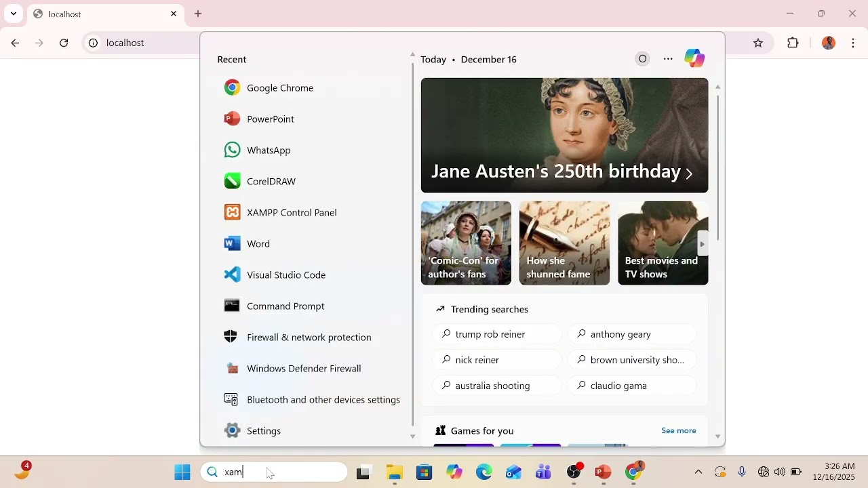This screenshot has width=868, height=488.
Task: Click the O account circle button
Action: coord(642,59)
